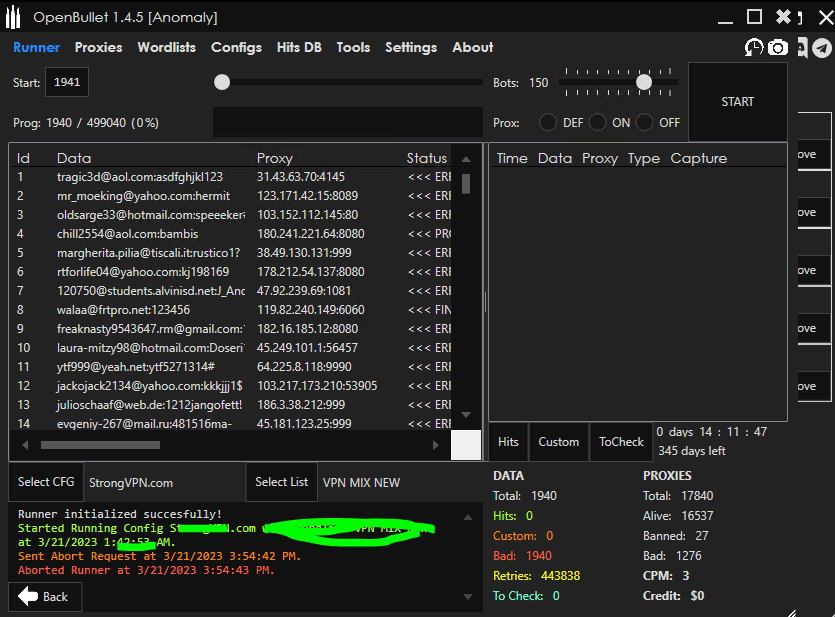Click the Start number input field
Viewport: 835px width, 617px height.
67,83
